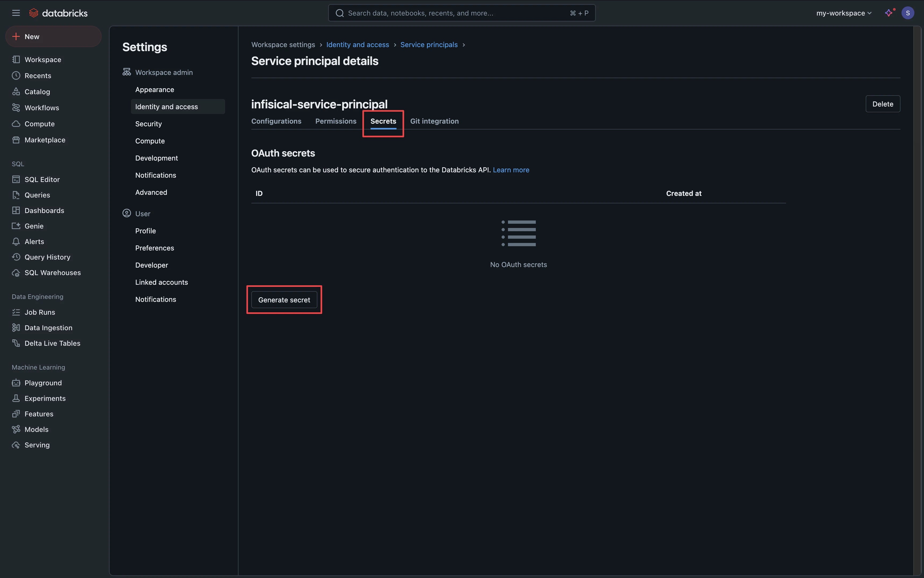This screenshot has width=924, height=578.
Task: Go to Service principals breadcrumb
Action: [429, 45]
